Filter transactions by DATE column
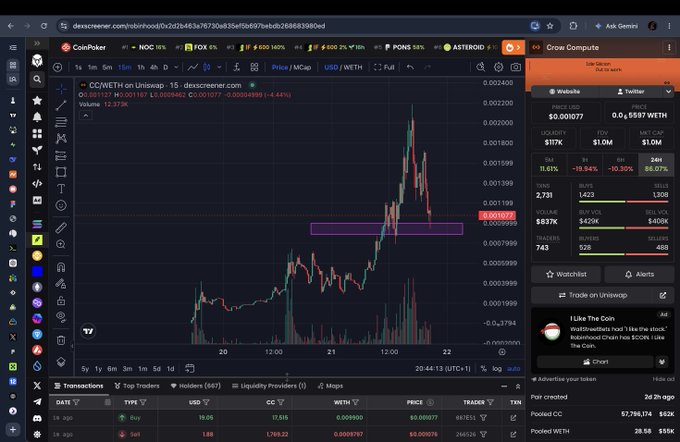Image resolution: width=680 pixels, height=442 pixels. (76, 403)
